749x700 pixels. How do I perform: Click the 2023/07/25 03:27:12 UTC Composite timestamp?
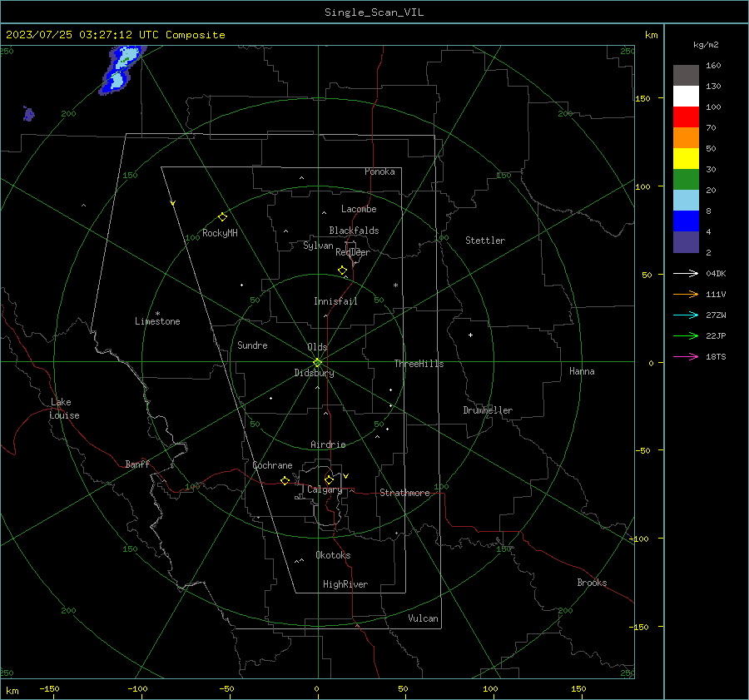click(115, 35)
